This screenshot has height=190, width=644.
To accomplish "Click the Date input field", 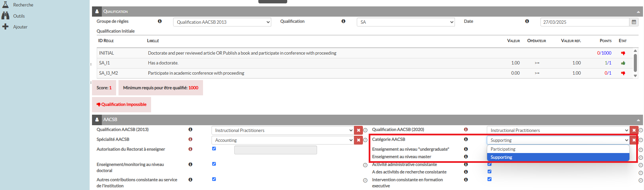I will [x=584, y=22].
